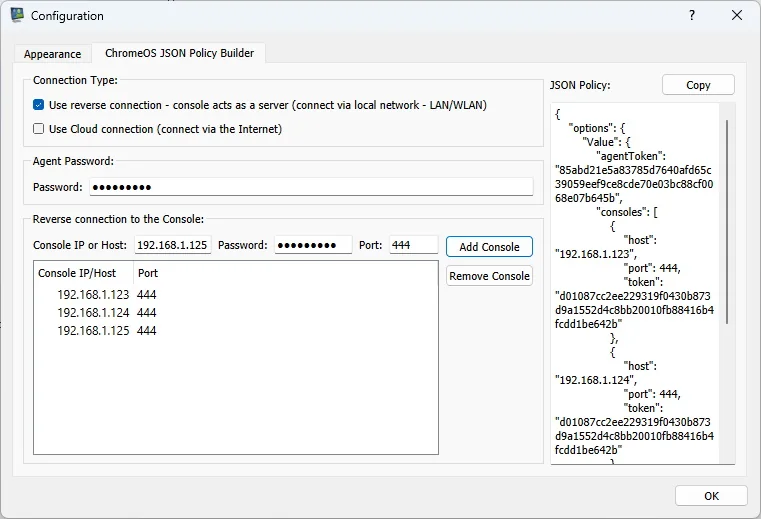This screenshot has height=519, width=761.
Task: Click the "options" key in JSON
Action: coord(592,128)
